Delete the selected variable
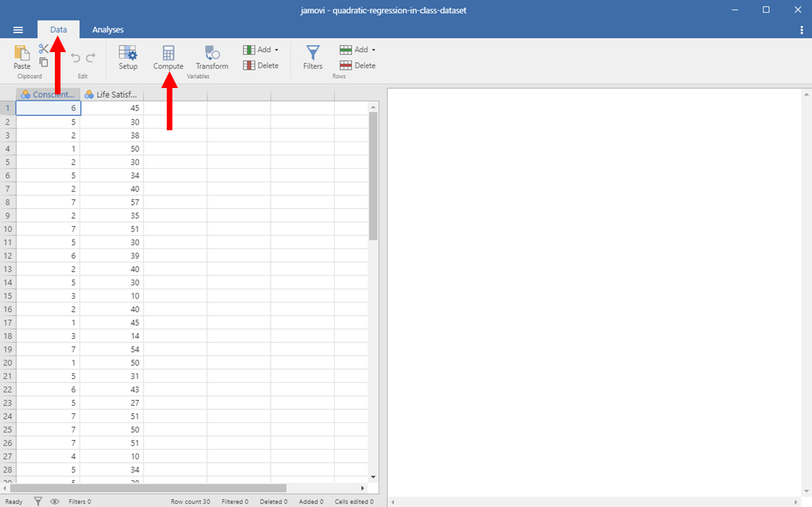The width and height of the screenshot is (812, 507). coord(261,65)
